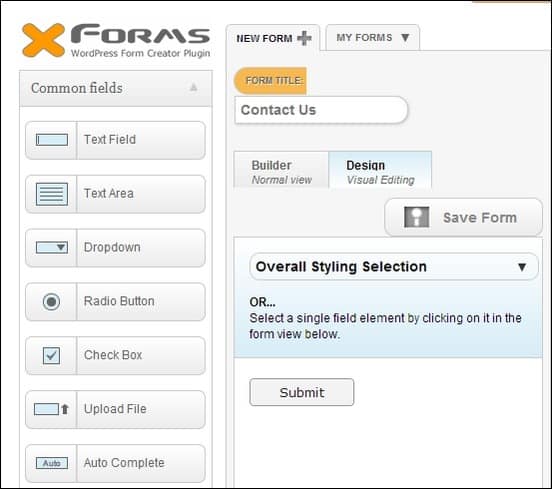
Task: Open the MY FORMS tab
Action: click(372, 37)
